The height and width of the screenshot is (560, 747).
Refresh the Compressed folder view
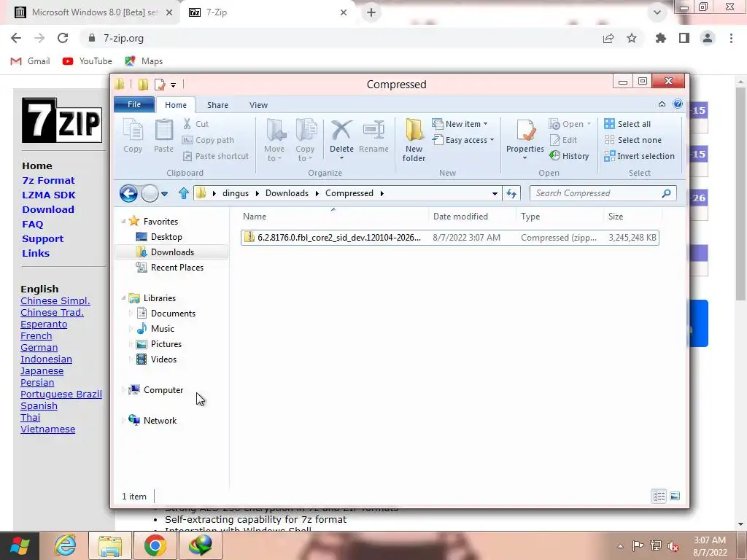[x=511, y=193]
